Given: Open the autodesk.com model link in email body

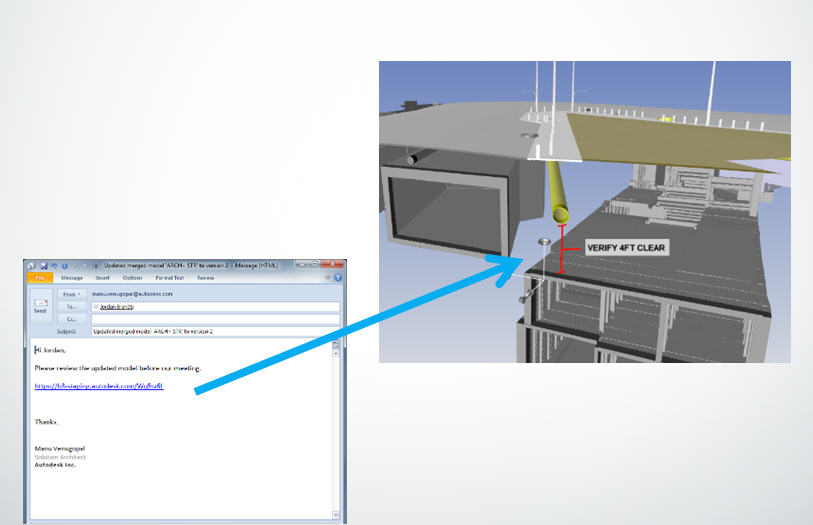Looking at the screenshot, I should point(98,385).
